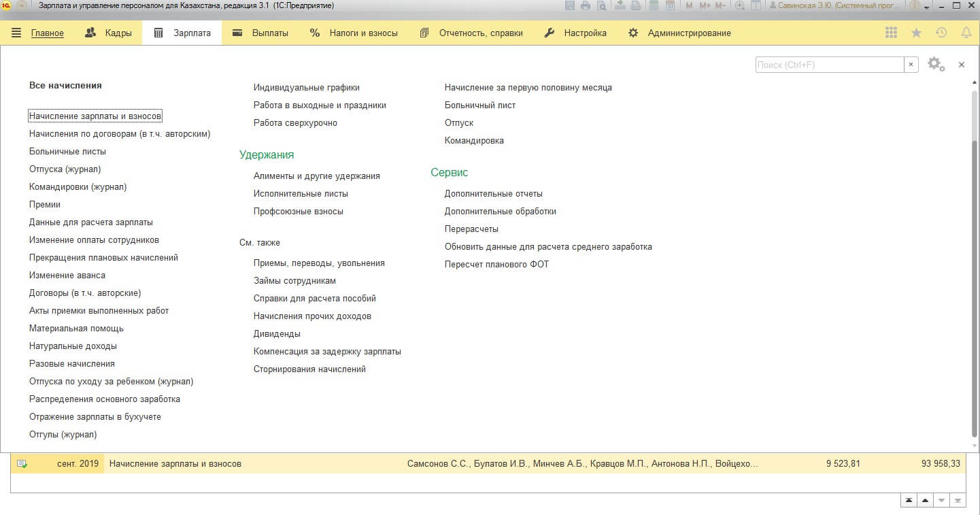Click the M+ memory add button
The image size is (980, 515).
(x=704, y=6)
